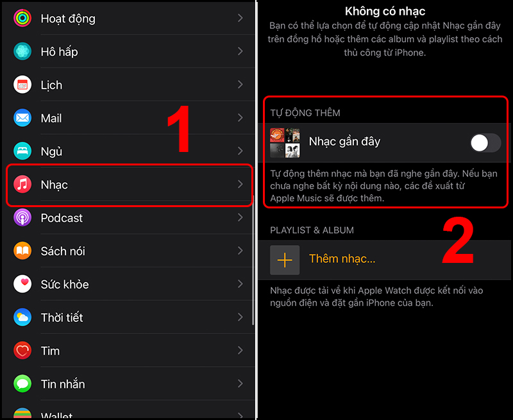
Task: Tap the Lịch calendar icon
Action: pyautogui.click(x=22, y=85)
